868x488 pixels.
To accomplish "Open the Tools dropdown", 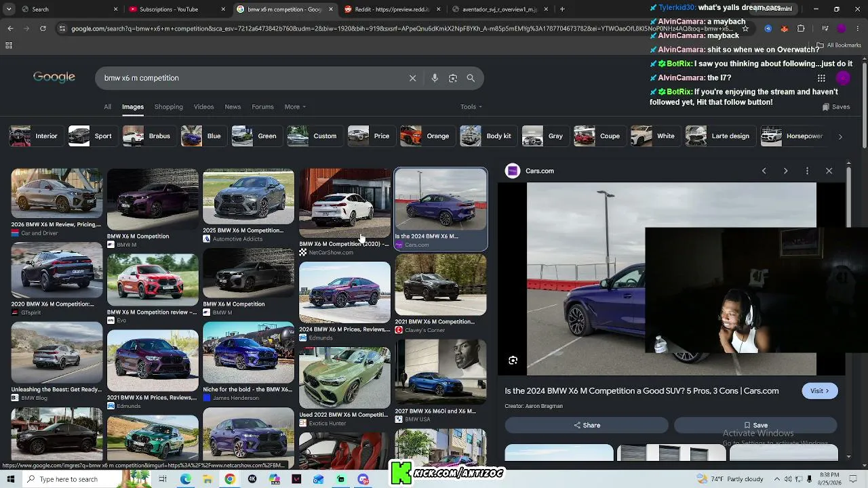I will click(471, 106).
